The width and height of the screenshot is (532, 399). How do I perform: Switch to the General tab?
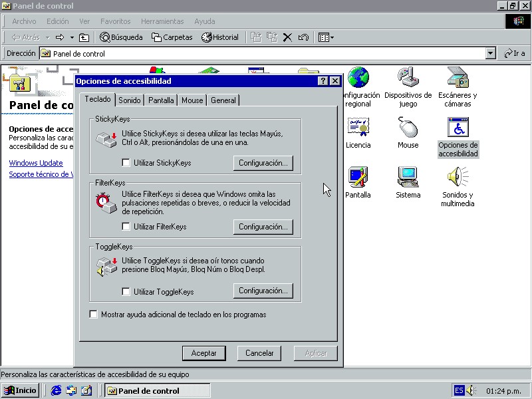pos(223,100)
